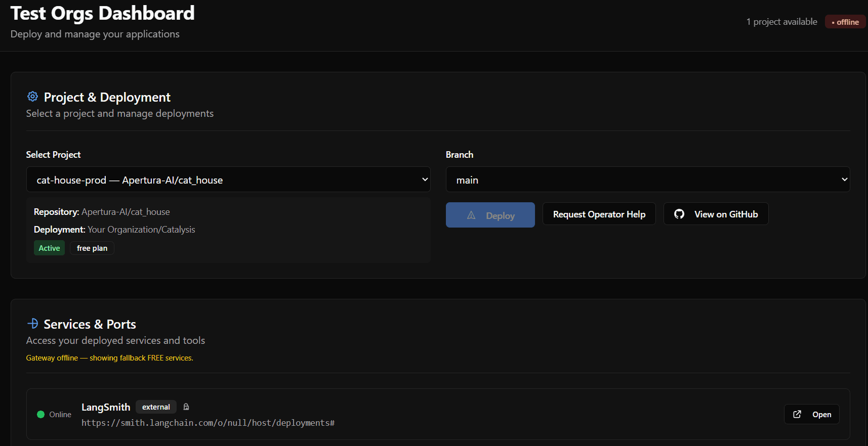Click the chevron arrow on Branch selector
868x446 pixels.
click(844, 180)
